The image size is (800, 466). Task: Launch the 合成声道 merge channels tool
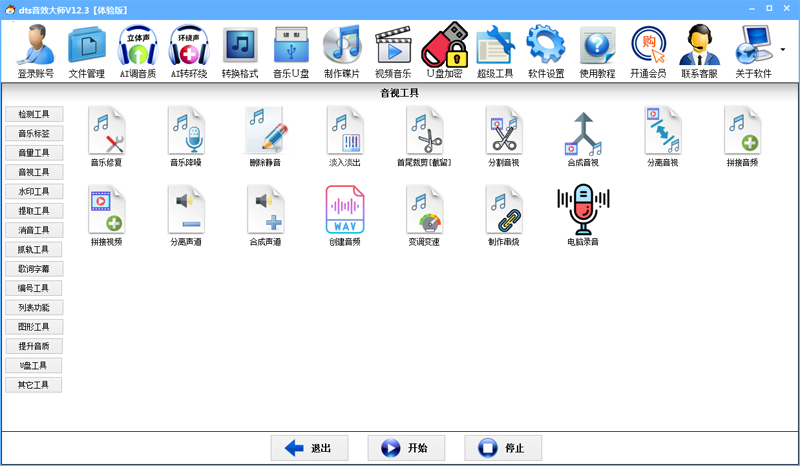click(265, 215)
